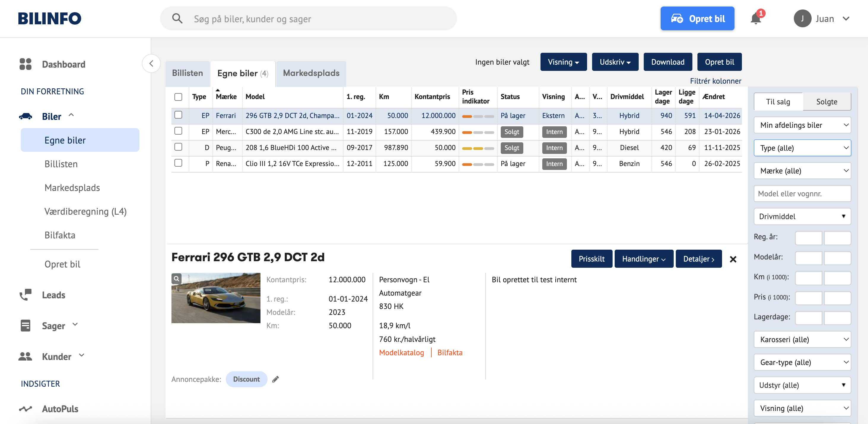Screen dimensions: 868x424
Task: Open Billisten in the sidebar
Action: pos(61,164)
